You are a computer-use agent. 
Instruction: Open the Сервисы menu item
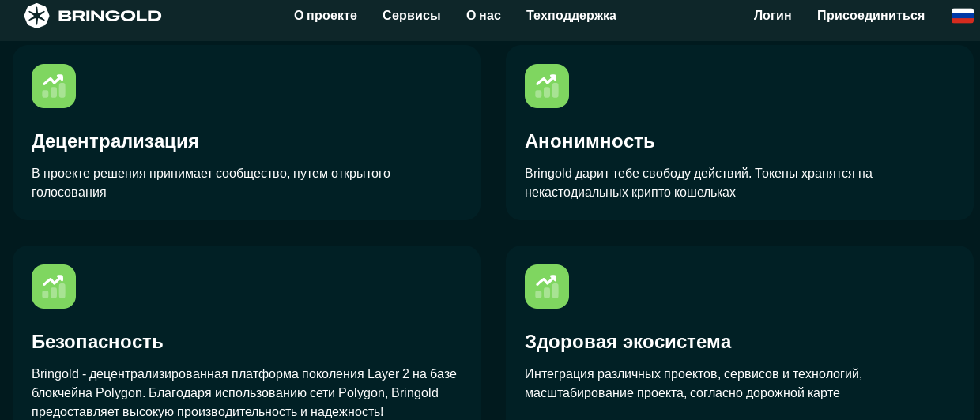pos(412,15)
